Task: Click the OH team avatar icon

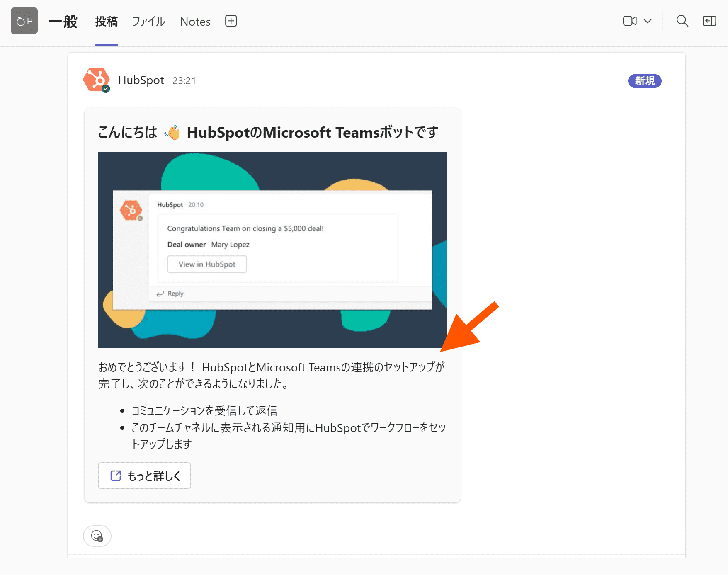Action: [24, 21]
